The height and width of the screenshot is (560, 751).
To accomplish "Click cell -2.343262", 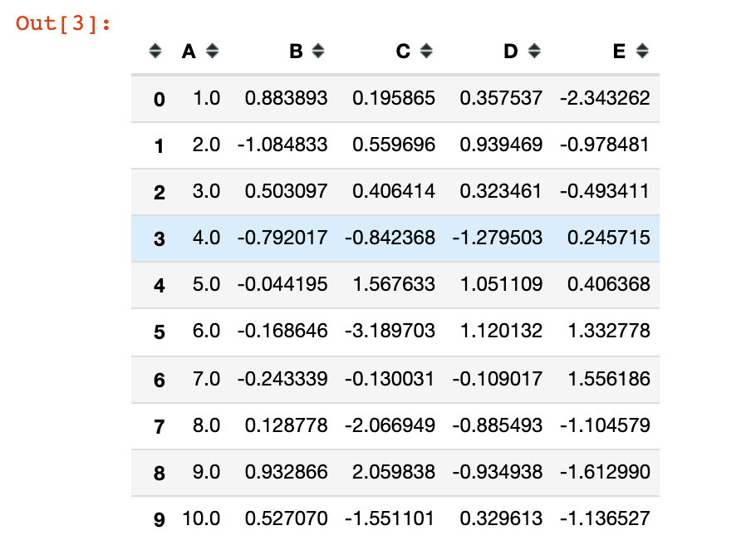I will [x=605, y=98].
